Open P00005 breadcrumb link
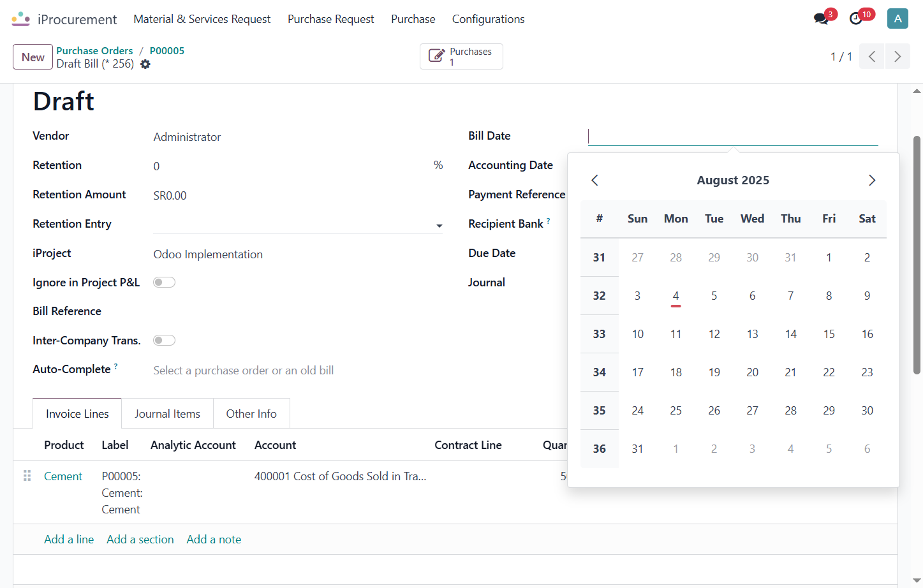 (167, 51)
